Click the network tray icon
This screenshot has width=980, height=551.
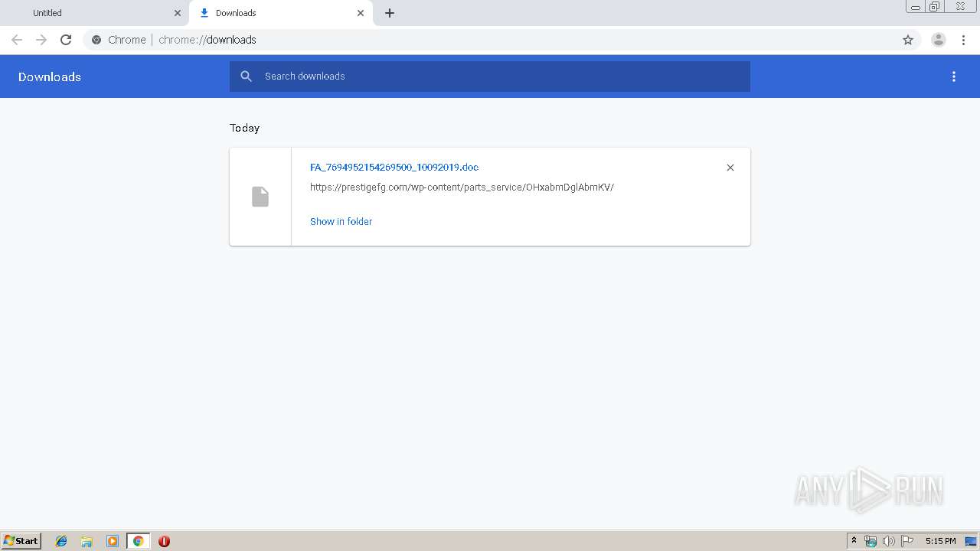[871, 541]
